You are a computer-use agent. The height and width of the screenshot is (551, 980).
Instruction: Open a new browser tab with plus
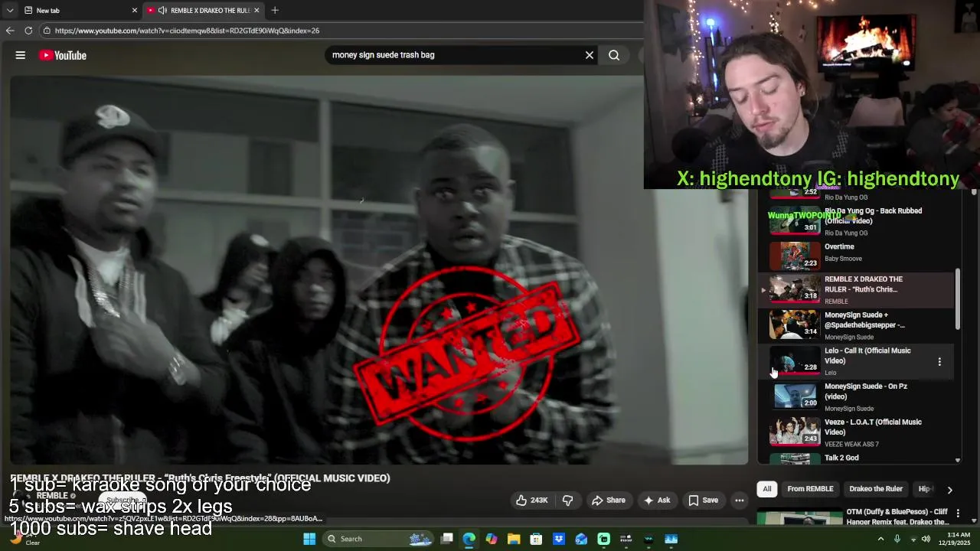pos(275,10)
